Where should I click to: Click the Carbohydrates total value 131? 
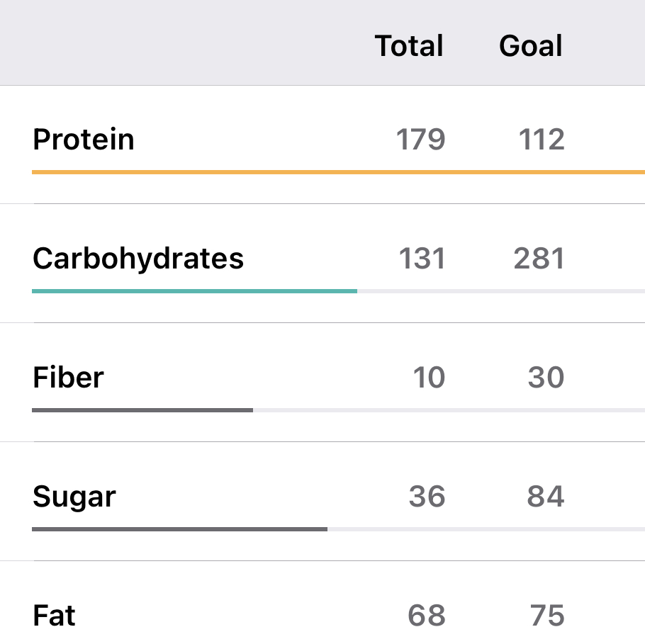[x=422, y=259]
